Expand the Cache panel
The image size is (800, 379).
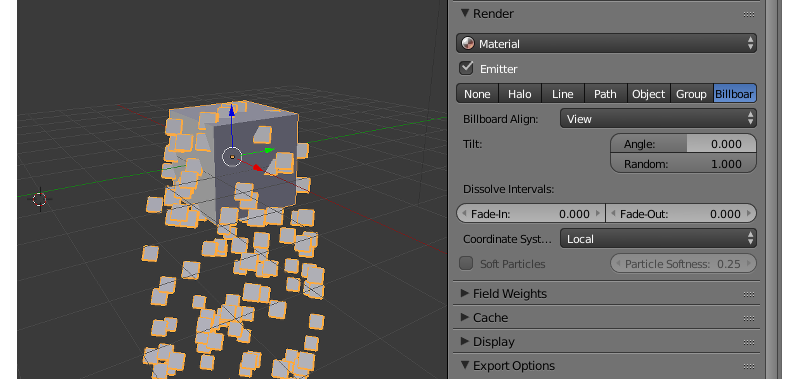pos(465,317)
